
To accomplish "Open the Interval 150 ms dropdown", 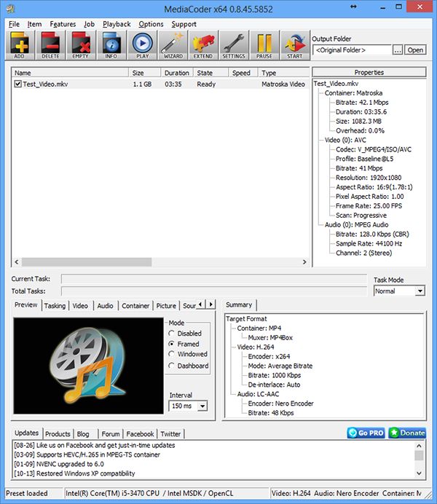I will click(x=202, y=406).
